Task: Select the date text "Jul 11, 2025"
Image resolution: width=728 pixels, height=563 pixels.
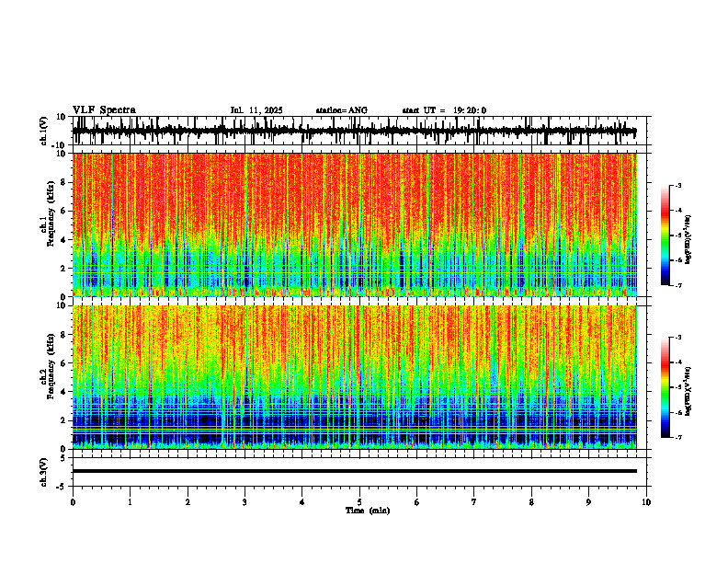Action: click(x=256, y=110)
